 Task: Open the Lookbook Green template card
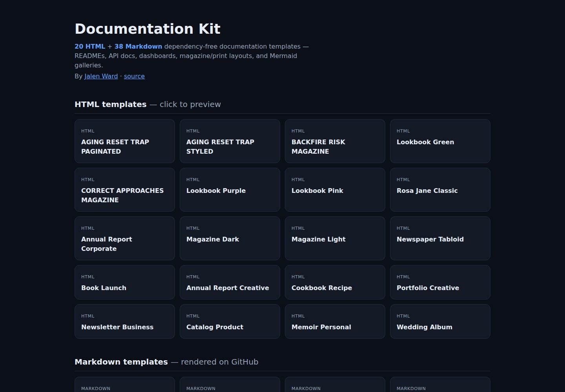click(440, 141)
